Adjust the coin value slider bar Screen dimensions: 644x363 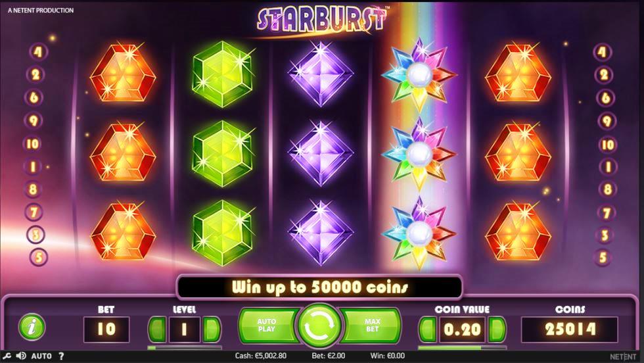click(462, 348)
